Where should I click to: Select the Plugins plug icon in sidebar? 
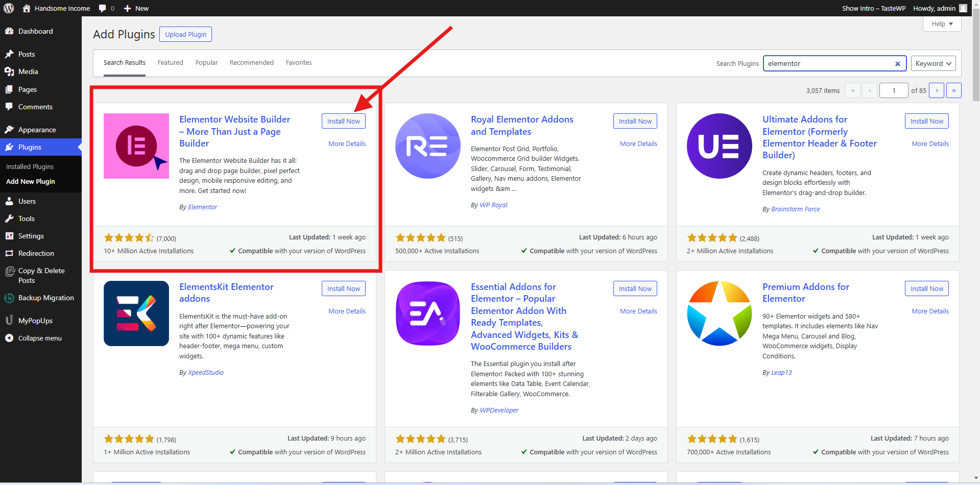[x=9, y=147]
